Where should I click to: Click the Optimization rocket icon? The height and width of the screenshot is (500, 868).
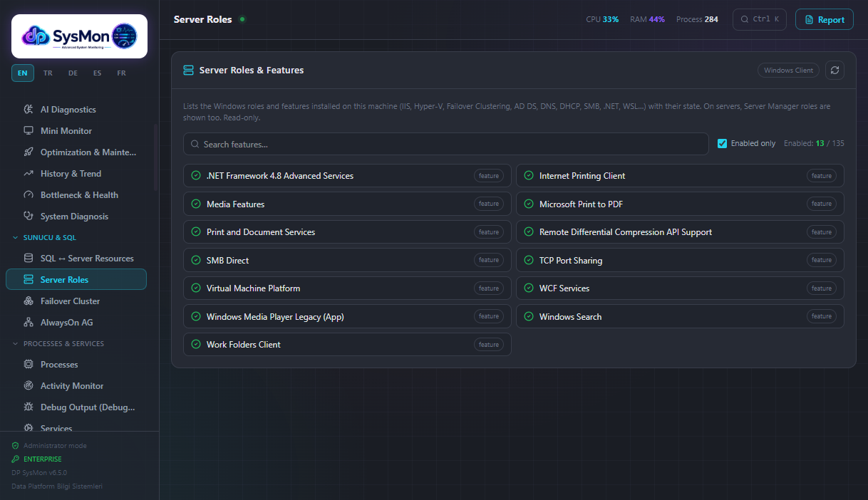pyautogui.click(x=29, y=152)
